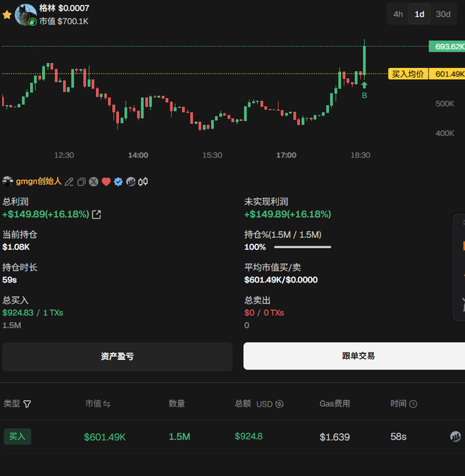The width and height of the screenshot is (465, 476).
Task: Switch chart to 30d timeframe
Action: click(x=443, y=14)
